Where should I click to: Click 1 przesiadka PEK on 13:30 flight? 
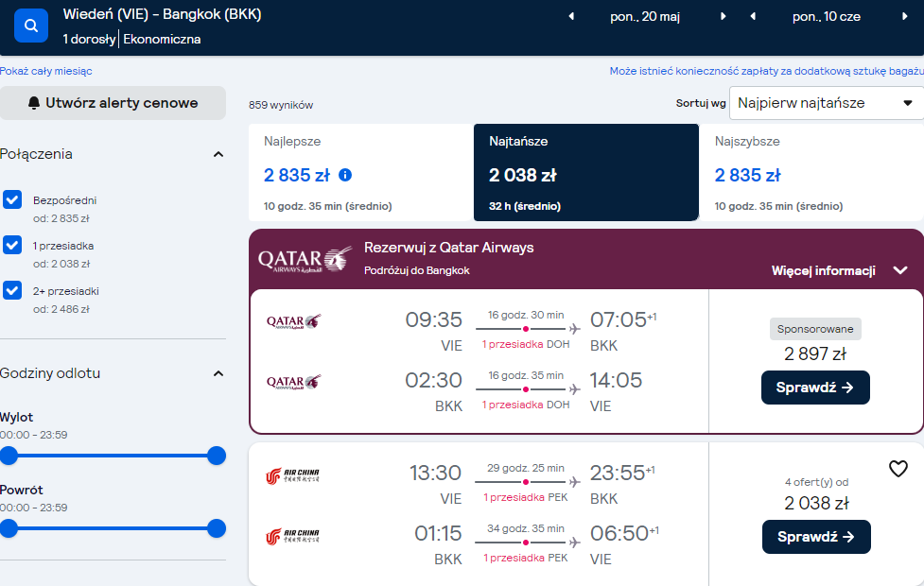pyautogui.click(x=526, y=498)
